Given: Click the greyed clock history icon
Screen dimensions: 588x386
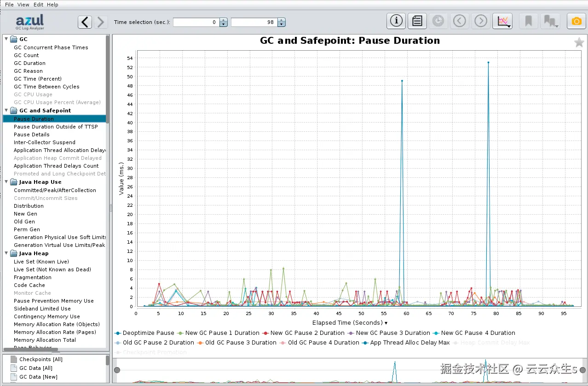Looking at the screenshot, I should [438, 21].
